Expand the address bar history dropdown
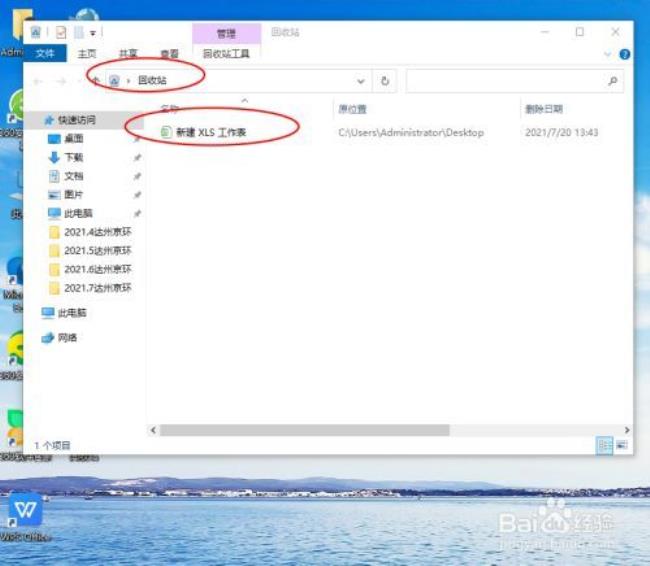The width and height of the screenshot is (650, 566). [361, 81]
